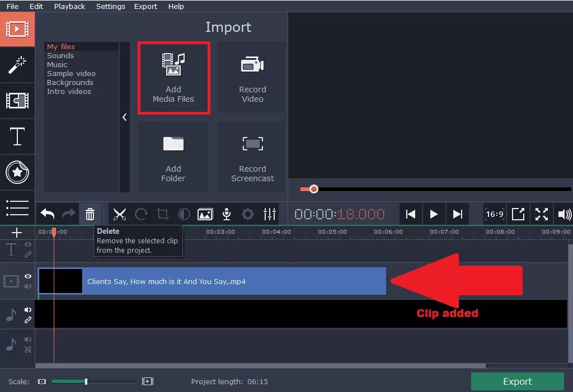Viewport: 573px width, 392px height.
Task: Open Clip properties gear icon
Action: click(248, 214)
